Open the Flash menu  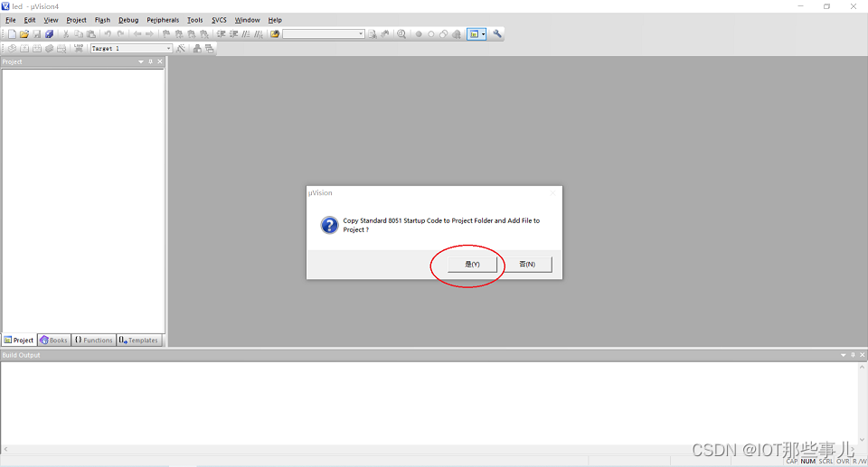coord(102,20)
